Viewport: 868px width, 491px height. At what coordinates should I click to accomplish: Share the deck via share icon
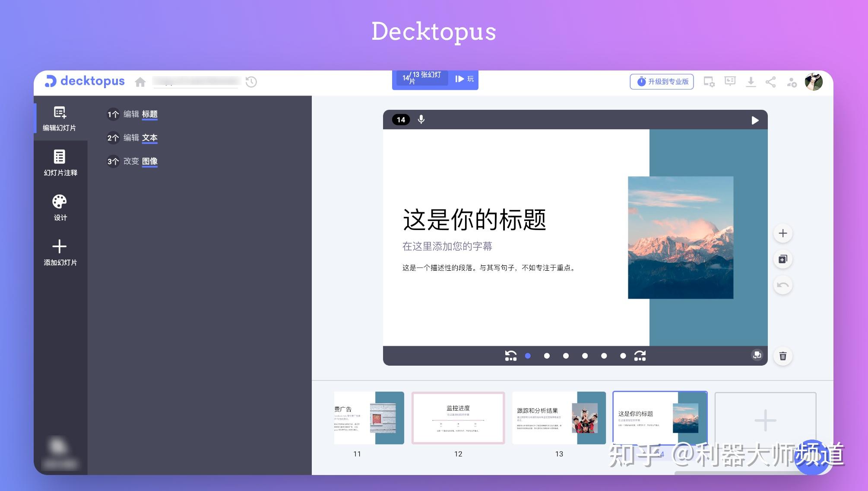click(x=770, y=82)
